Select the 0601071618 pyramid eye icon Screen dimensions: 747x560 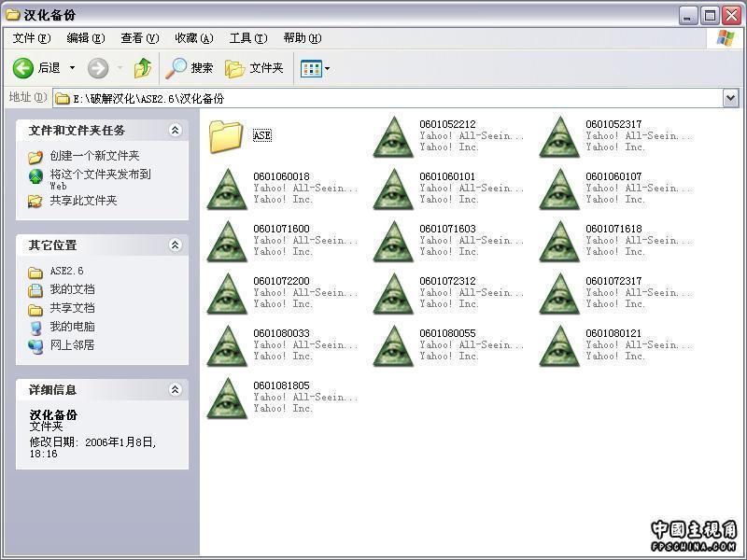[559, 242]
